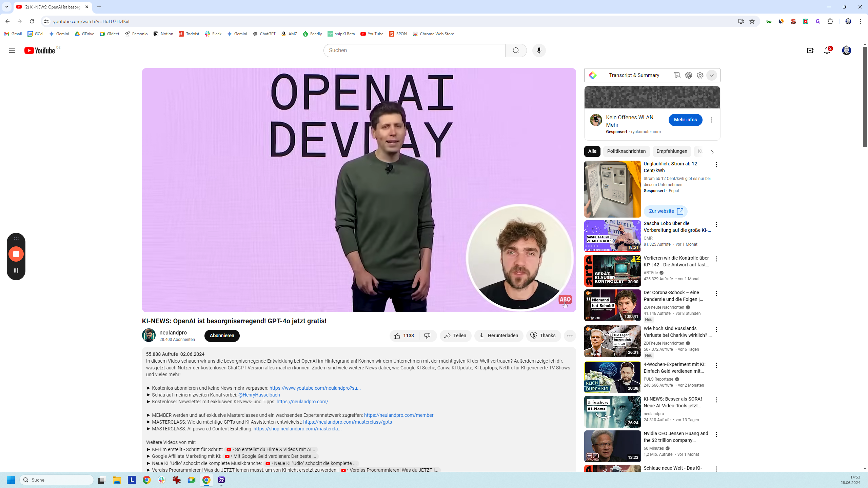
Task: Click the install app icon in address bar
Action: coord(741,21)
